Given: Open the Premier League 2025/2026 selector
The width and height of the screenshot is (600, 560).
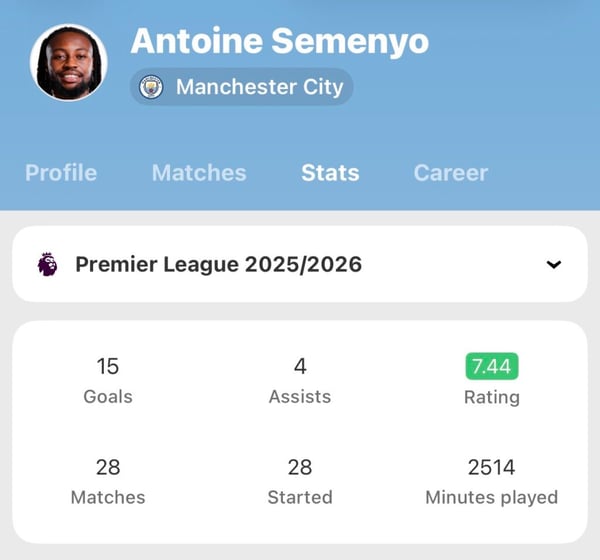Looking at the screenshot, I should pyautogui.click(x=218, y=265).
